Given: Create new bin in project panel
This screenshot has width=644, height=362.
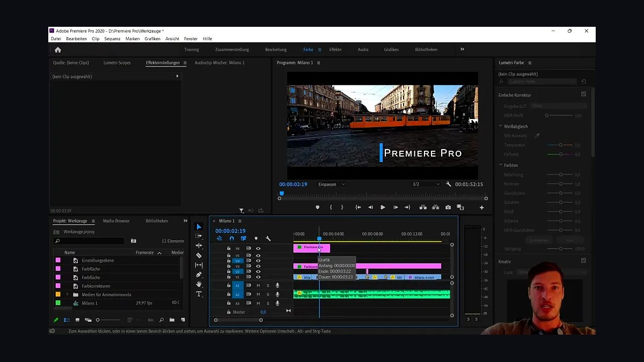Looking at the screenshot, I should coord(172,320).
